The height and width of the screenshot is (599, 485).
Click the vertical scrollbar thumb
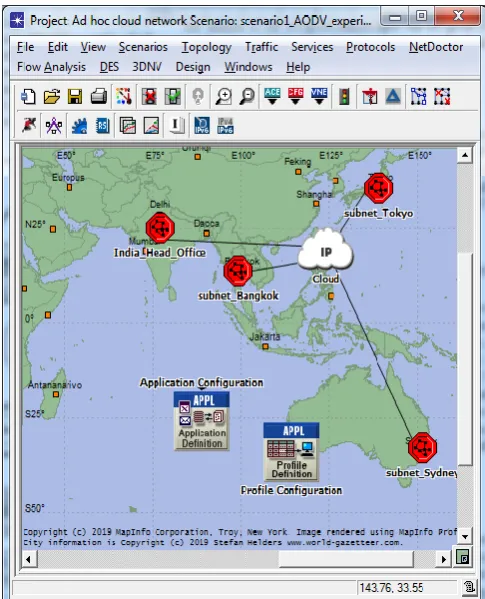(465, 359)
